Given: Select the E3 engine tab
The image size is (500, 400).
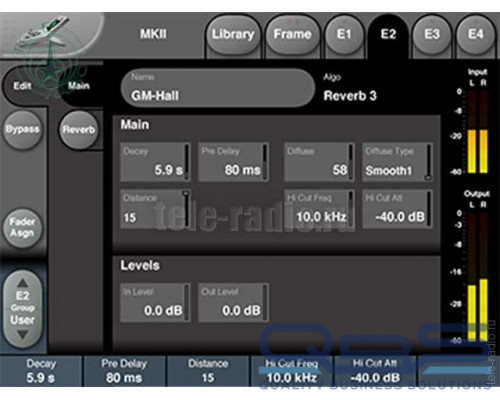Looking at the screenshot, I should [x=432, y=35].
